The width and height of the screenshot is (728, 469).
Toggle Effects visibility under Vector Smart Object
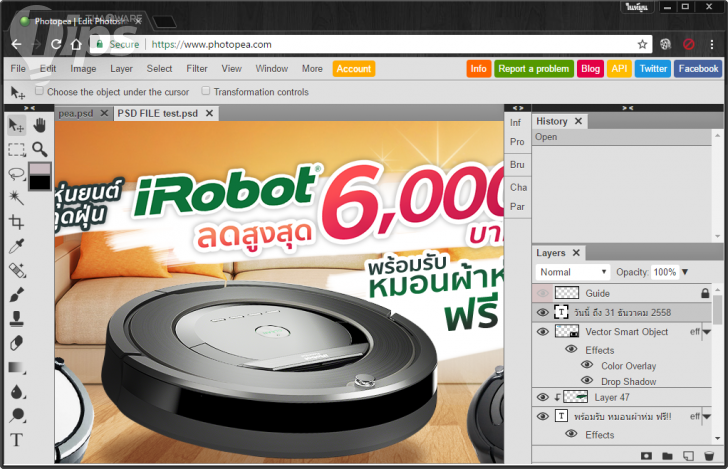coord(572,349)
